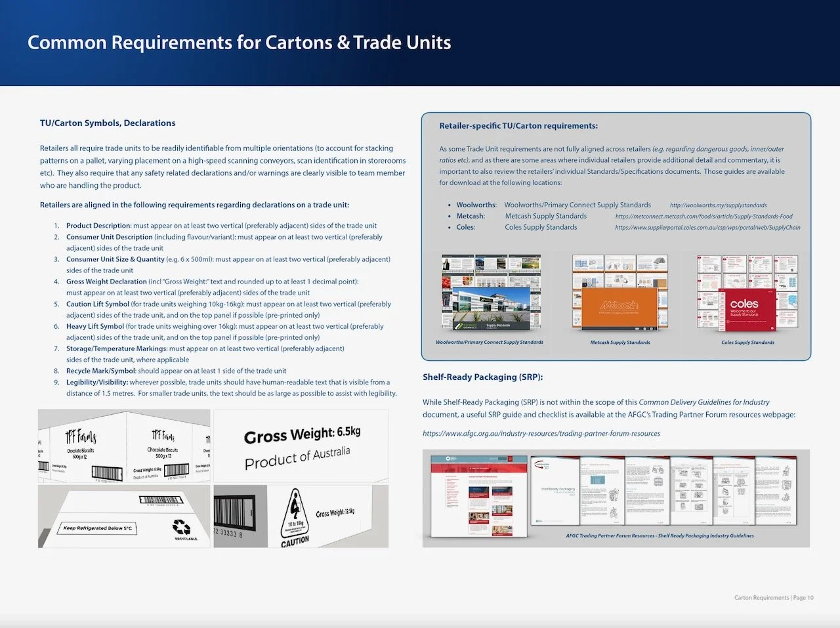The image size is (840, 628).
Task: Open the supplierportal.coles.com.au SupplyChain link
Action: tap(707, 228)
